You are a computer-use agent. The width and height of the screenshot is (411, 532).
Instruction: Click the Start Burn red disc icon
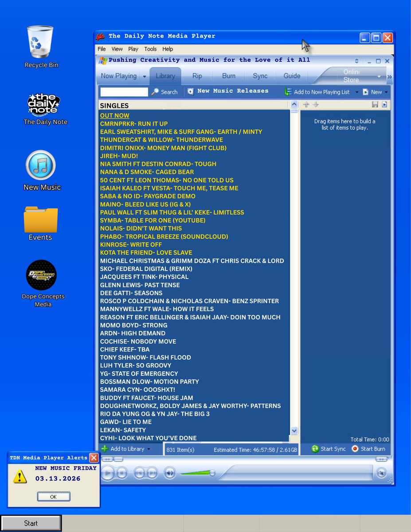pyautogui.click(x=355, y=449)
